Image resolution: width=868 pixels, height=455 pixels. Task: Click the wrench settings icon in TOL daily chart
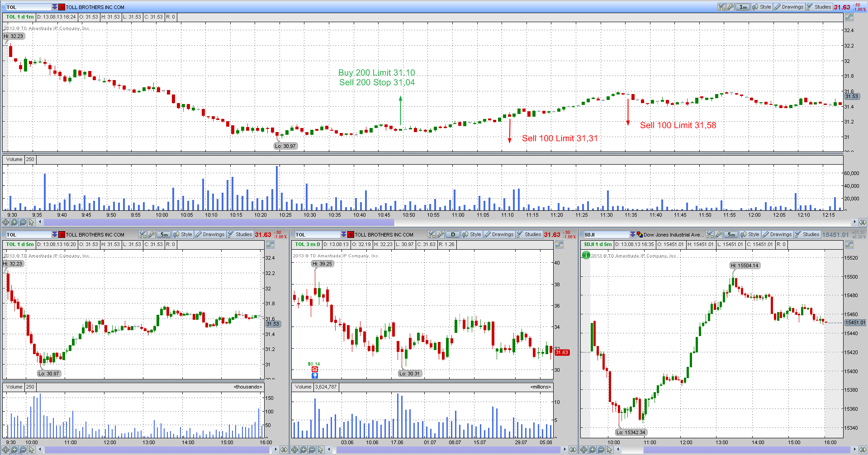point(441,234)
